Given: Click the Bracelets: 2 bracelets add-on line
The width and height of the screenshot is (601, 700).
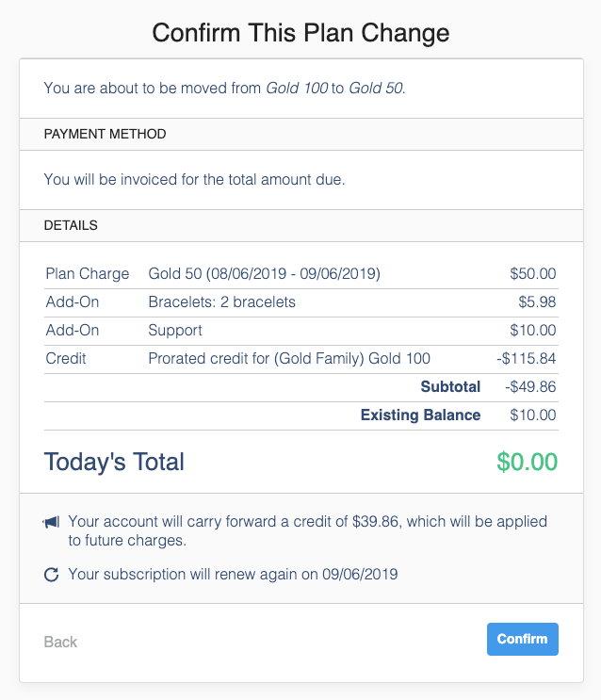Looking at the screenshot, I should pos(221,302).
